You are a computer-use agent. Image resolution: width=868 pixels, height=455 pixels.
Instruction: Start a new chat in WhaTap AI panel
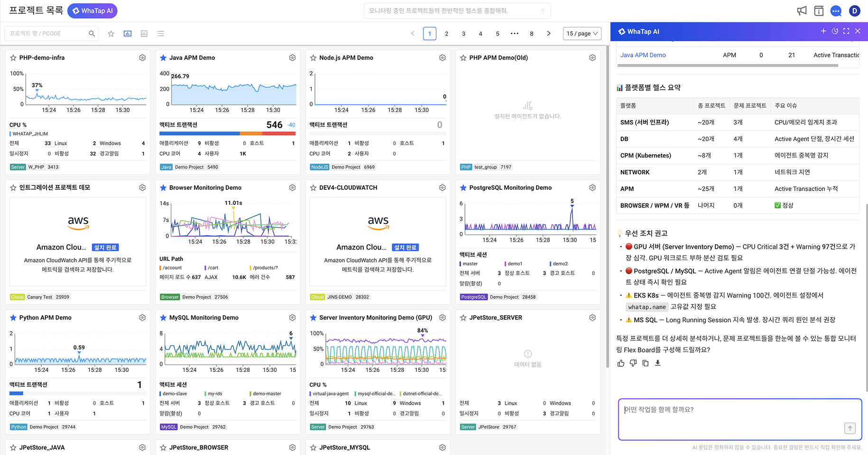[823, 31]
